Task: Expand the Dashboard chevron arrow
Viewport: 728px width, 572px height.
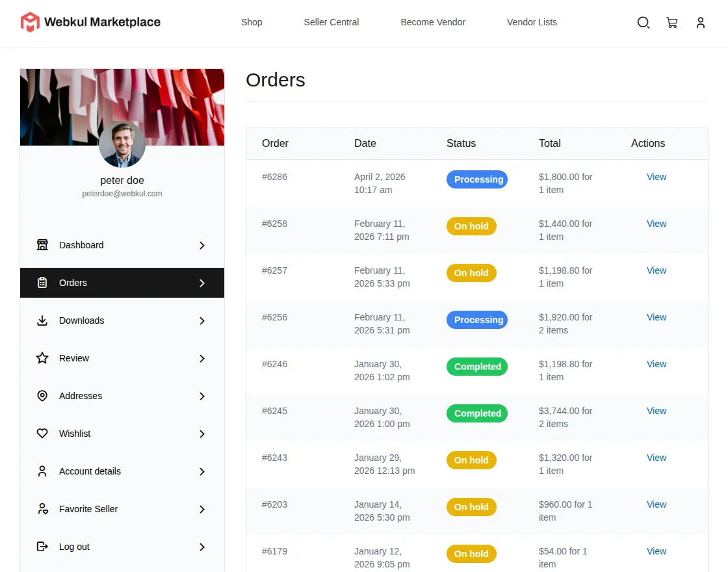Action: tap(202, 245)
